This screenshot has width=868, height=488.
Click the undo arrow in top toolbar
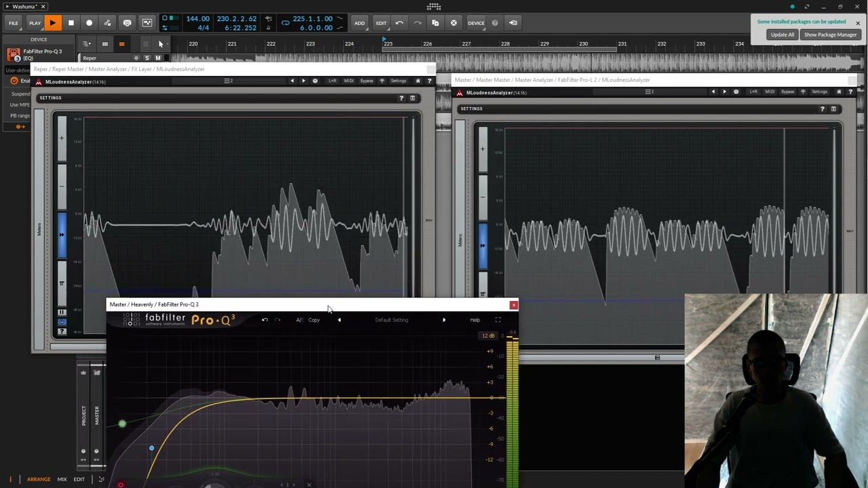pyautogui.click(x=399, y=23)
